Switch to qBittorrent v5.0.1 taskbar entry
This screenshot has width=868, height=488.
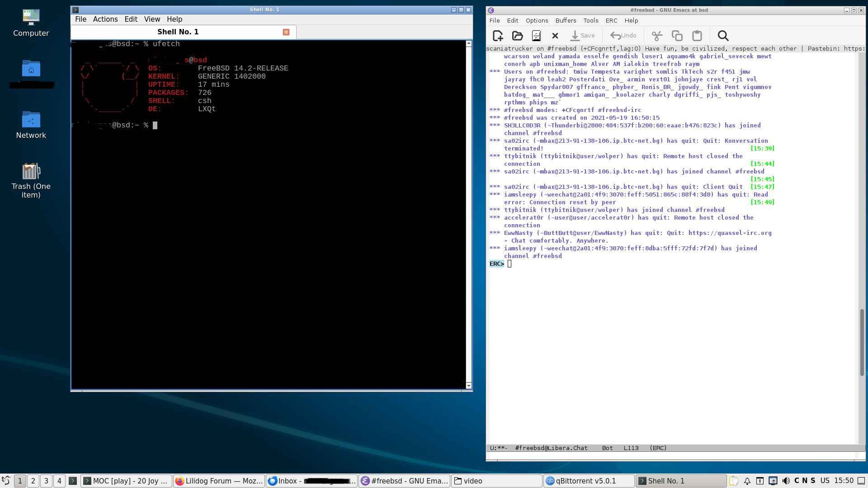point(589,481)
